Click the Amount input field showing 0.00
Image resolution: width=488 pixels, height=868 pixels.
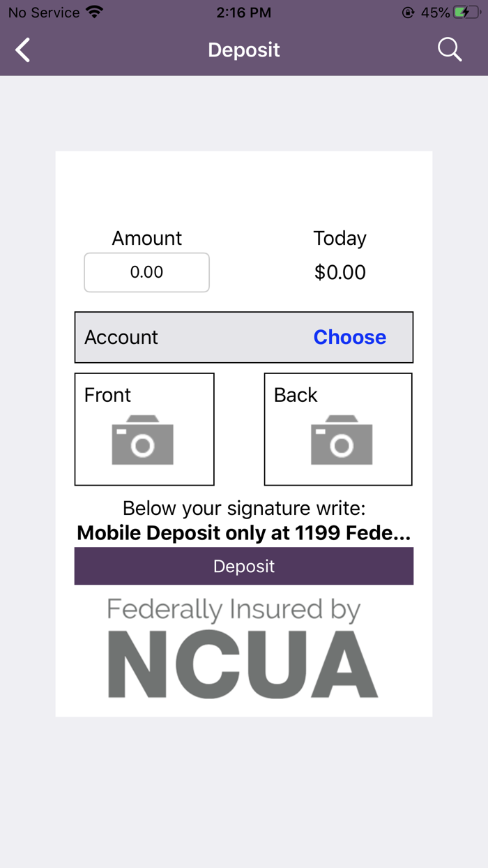point(146,272)
